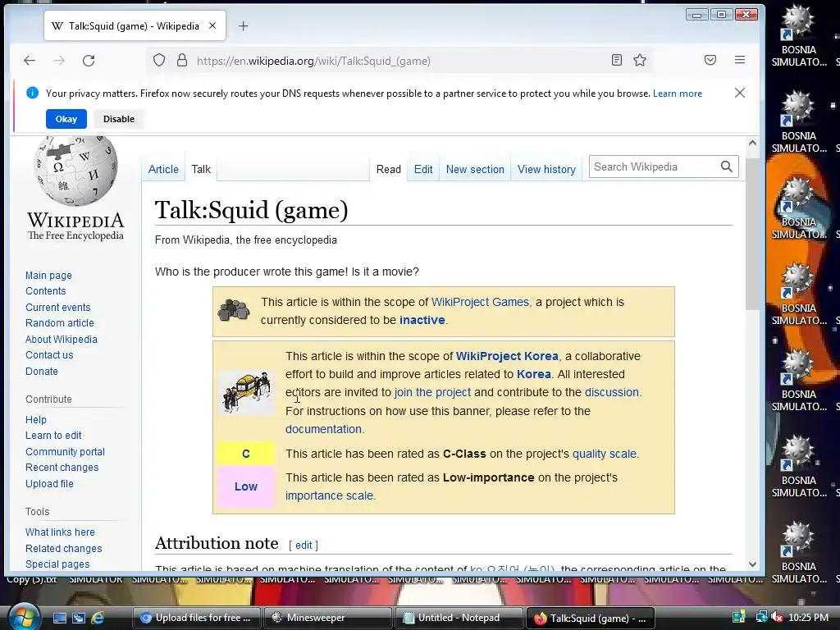Click the volume muted tray icon
The height and width of the screenshot is (630, 840).
pyautogui.click(x=777, y=618)
